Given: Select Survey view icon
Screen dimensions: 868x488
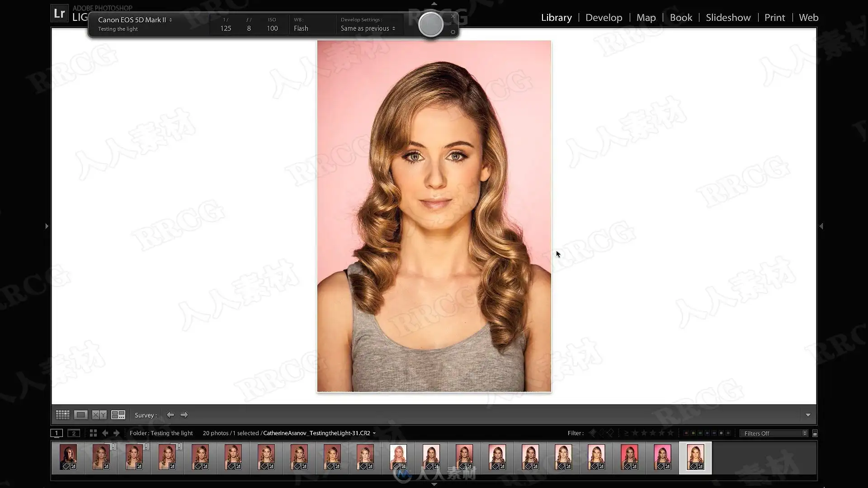Looking at the screenshot, I should [118, 415].
